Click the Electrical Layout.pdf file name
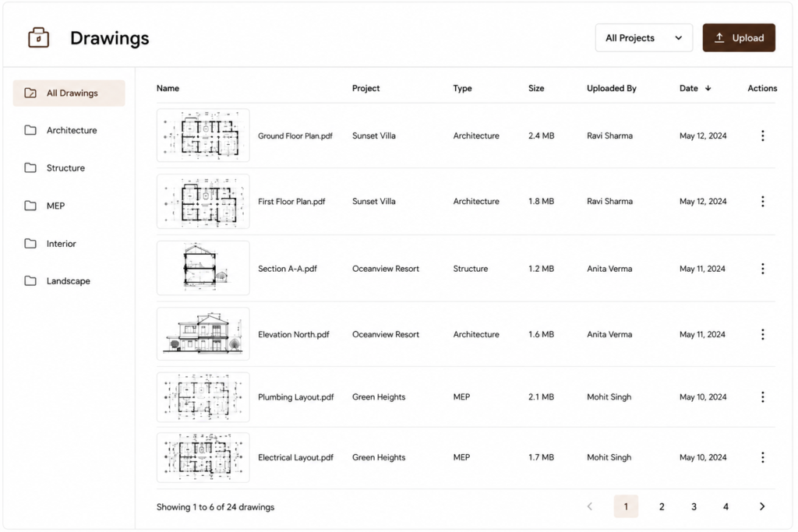 tap(295, 457)
